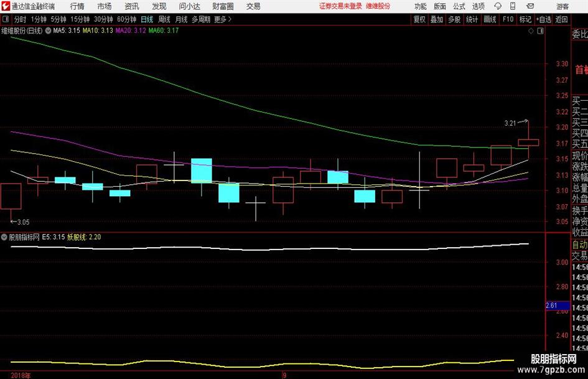Switch to 15分钟 chart period
This screenshot has height=379, width=588.
pyautogui.click(x=80, y=19)
